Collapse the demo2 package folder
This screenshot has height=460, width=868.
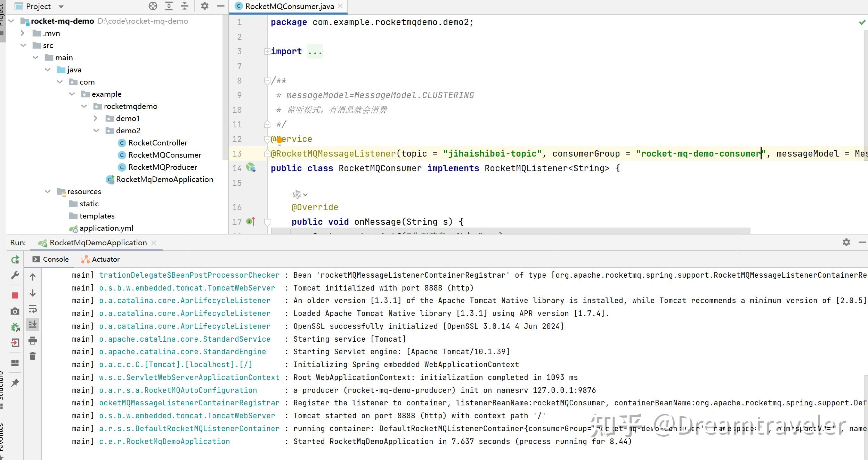point(96,131)
